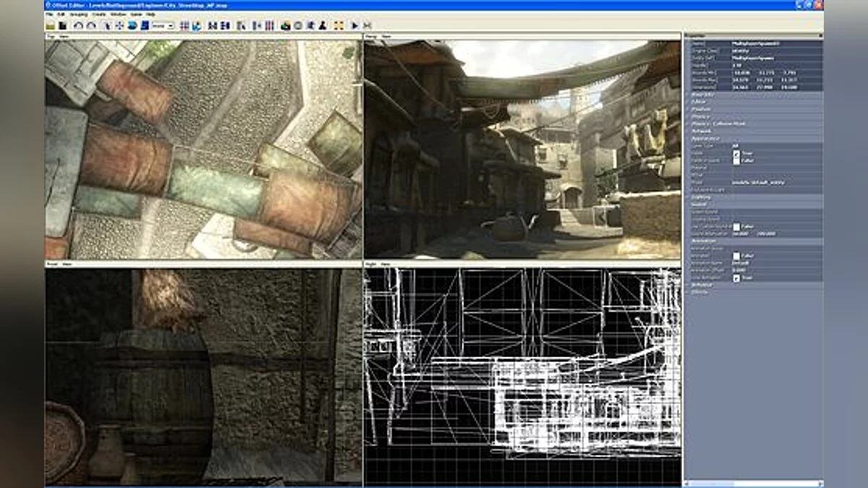This screenshot has width=868, height=488.
Task: Click the scissors icon after play
Action: 366,25
